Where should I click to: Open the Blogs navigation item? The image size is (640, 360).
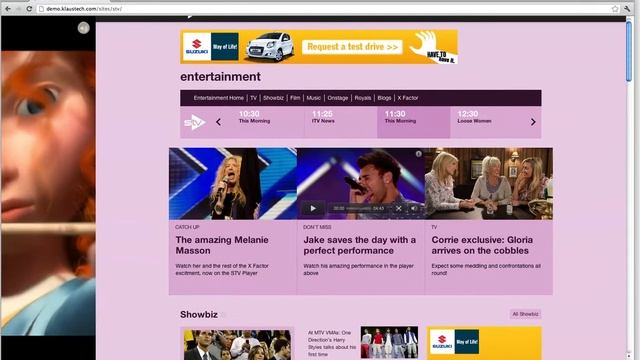[x=384, y=98]
